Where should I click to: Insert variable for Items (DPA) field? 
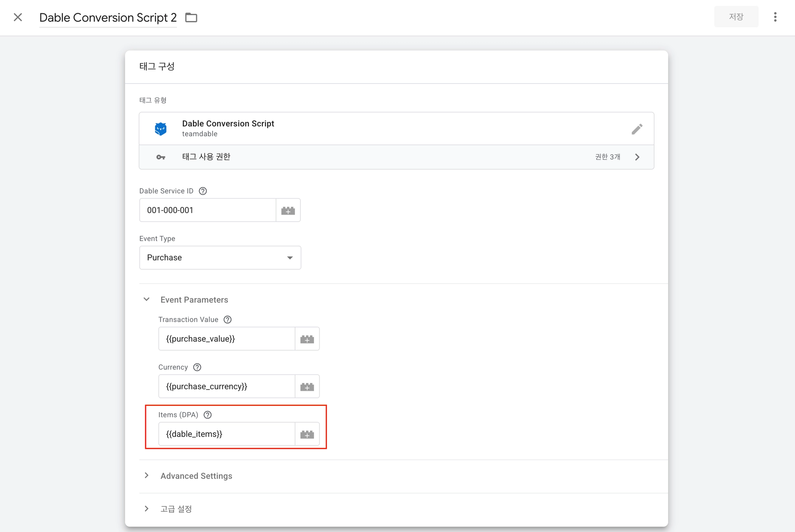[307, 434]
